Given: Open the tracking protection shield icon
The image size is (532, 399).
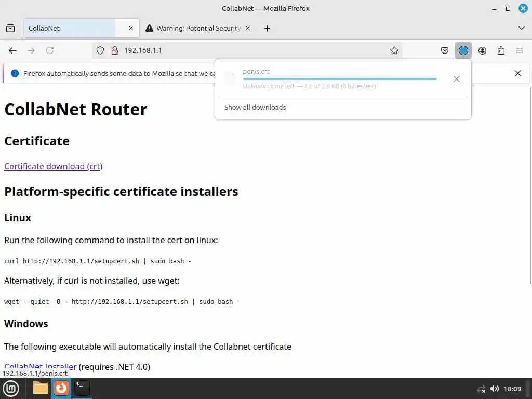Looking at the screenshot, I should pyautogui.click(x=100, y=50).
